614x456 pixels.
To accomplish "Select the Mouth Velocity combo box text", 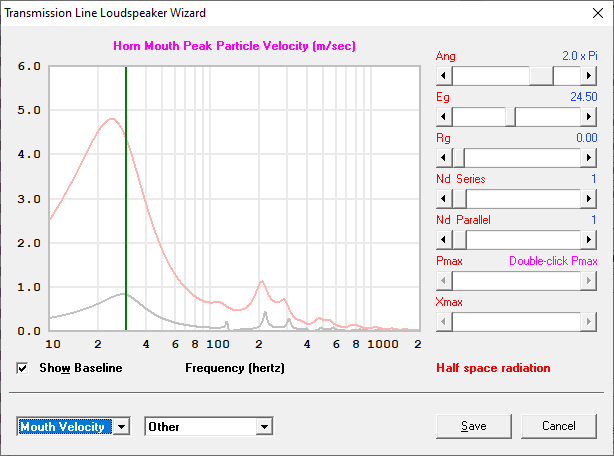I will (x=65, y=427).
